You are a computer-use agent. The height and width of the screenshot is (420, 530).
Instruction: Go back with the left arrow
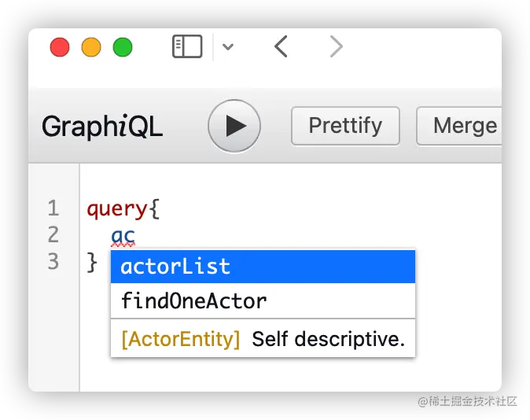click(281, 46)
